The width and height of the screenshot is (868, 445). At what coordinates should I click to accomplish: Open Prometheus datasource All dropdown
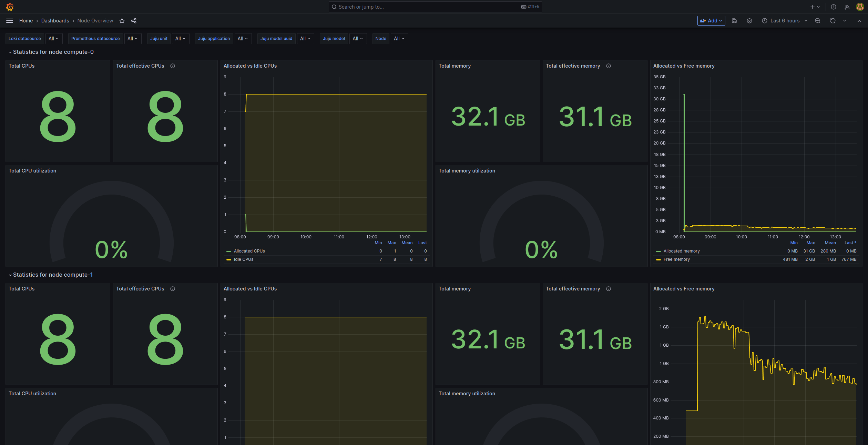pyautogui.click(x=133, y=39)
